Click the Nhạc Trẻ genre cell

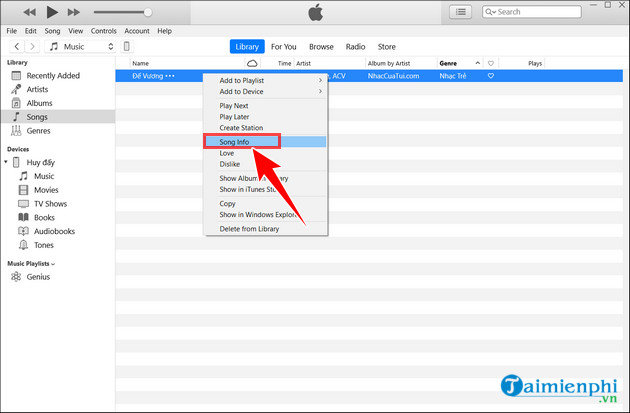click(453, 76)
